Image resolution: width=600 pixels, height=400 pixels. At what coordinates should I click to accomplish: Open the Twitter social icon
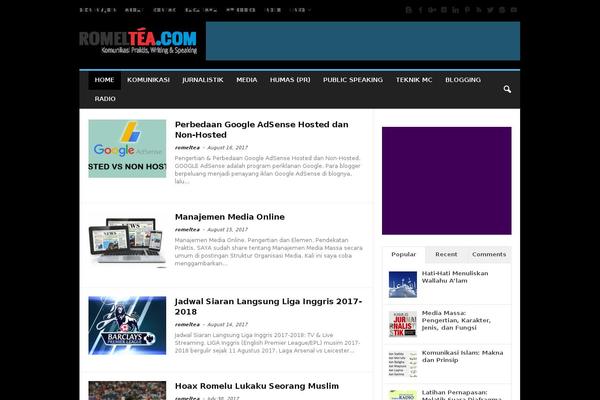click(490, 10)
